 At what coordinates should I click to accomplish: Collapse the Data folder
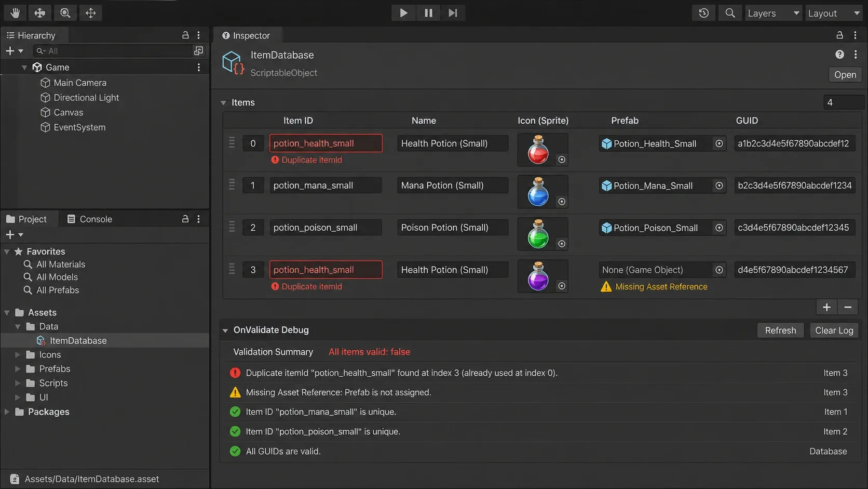[18, 327]
